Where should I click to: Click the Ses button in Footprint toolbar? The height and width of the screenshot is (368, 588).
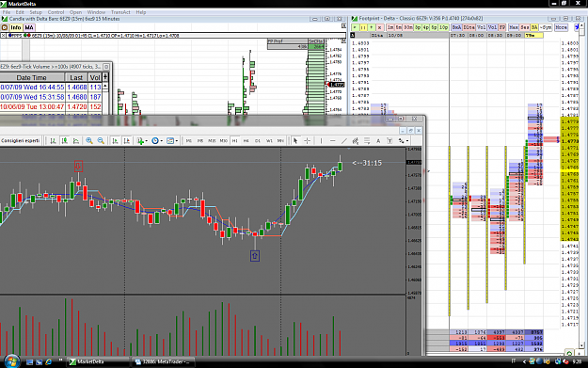coord(524,27)
